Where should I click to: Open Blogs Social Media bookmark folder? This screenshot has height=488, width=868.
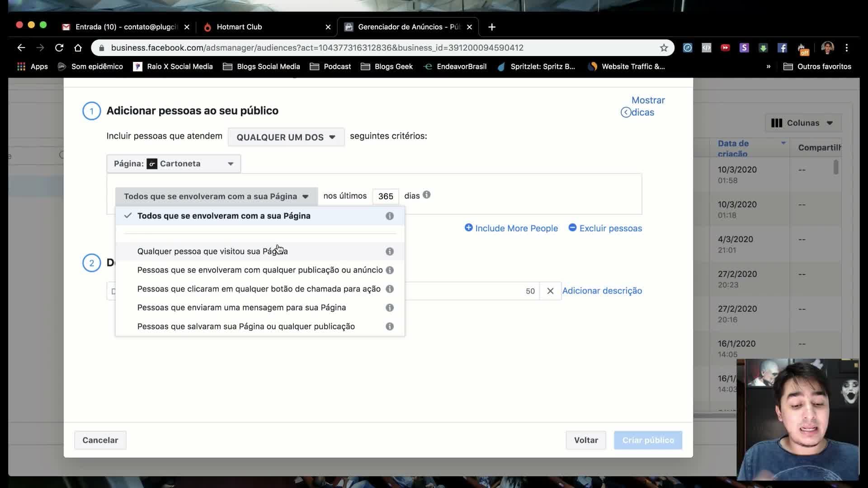[262, 66]
